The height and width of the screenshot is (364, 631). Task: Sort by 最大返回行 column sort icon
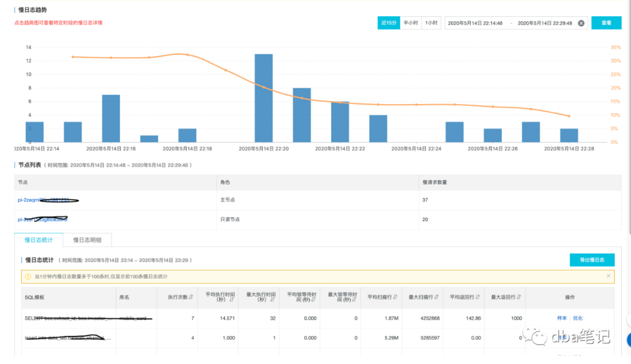tap(518, 297)
